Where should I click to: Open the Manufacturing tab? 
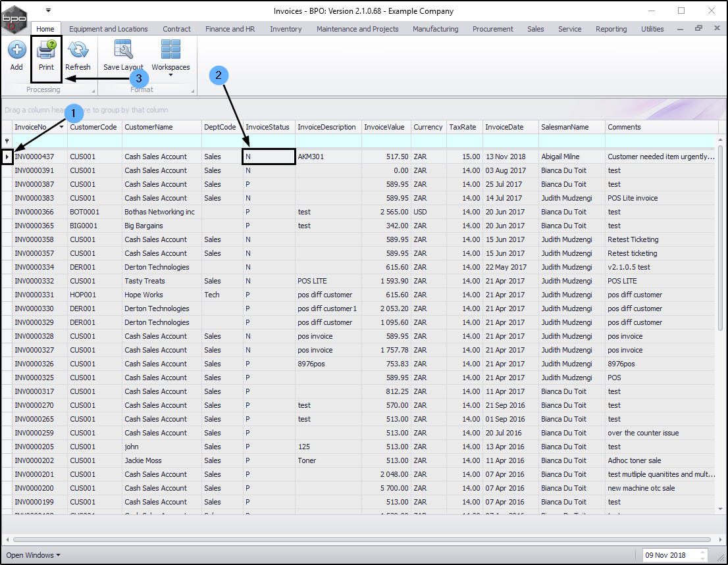(x=435, y=29)
